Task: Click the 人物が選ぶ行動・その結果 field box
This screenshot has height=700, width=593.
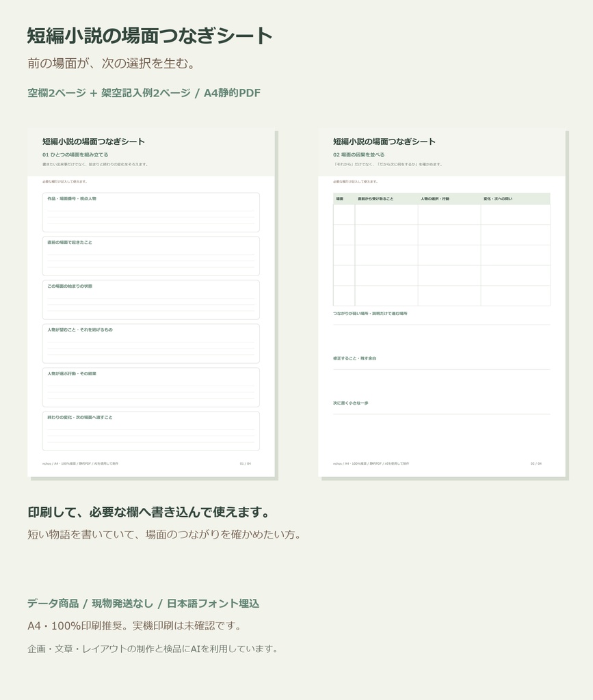Action: coord(151,388)
